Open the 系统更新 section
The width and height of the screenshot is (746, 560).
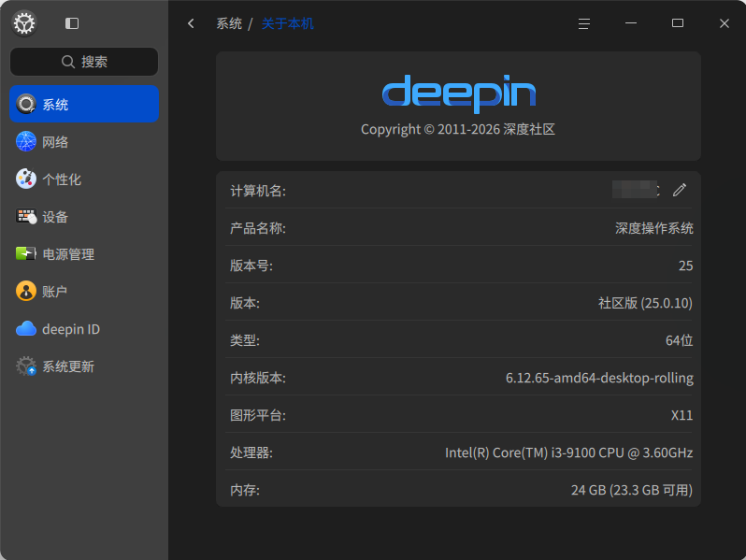84,366
